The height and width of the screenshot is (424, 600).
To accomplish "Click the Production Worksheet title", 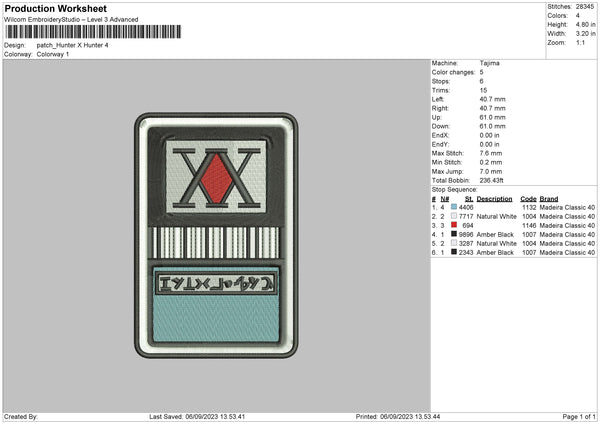I will click(56, 8).
